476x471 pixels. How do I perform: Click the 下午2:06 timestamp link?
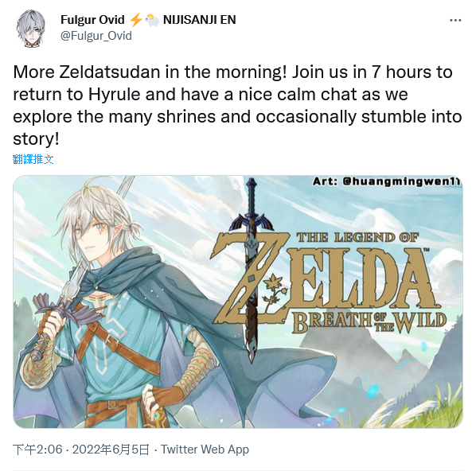pyautogui.click(x=37, y=450)
